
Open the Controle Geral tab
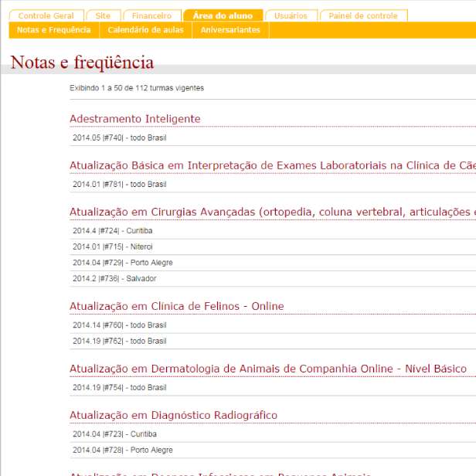[46, 15]
